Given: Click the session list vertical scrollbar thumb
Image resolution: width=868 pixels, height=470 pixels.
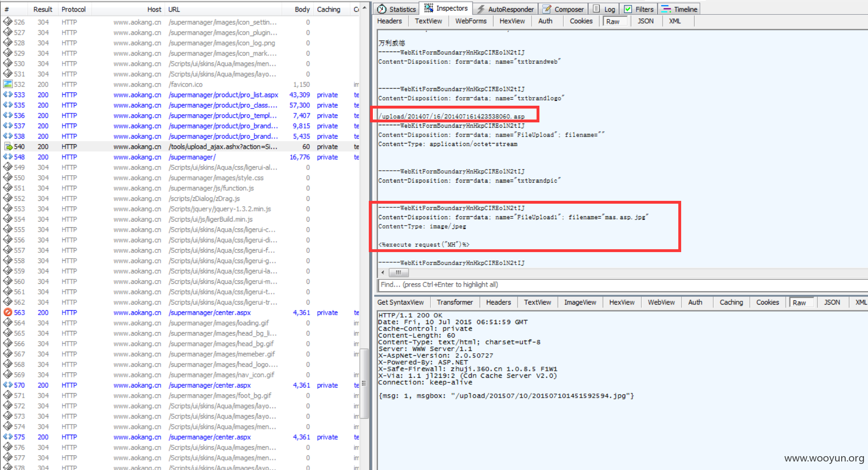Looking at the screenshot, I should [364, 383].
